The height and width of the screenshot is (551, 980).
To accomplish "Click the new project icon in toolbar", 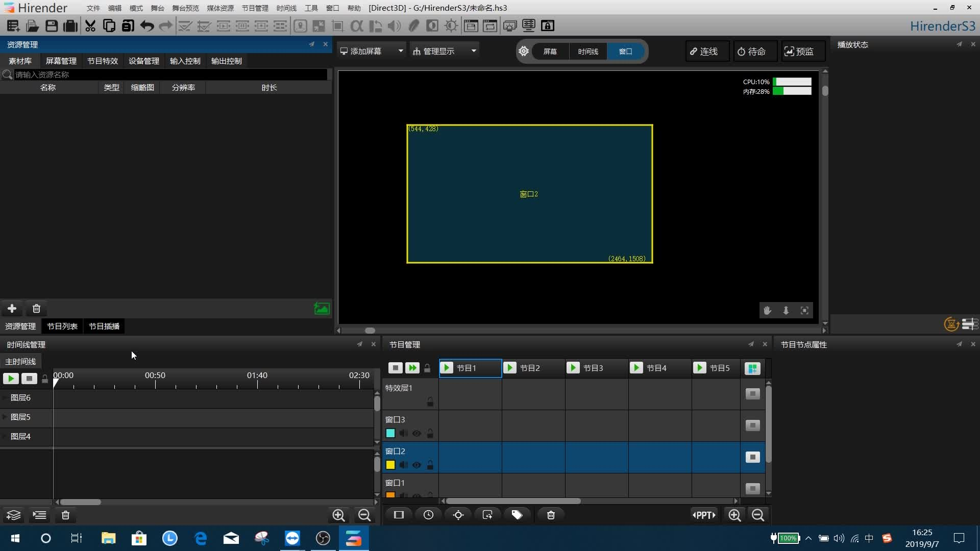I will (x=13, y=26).
